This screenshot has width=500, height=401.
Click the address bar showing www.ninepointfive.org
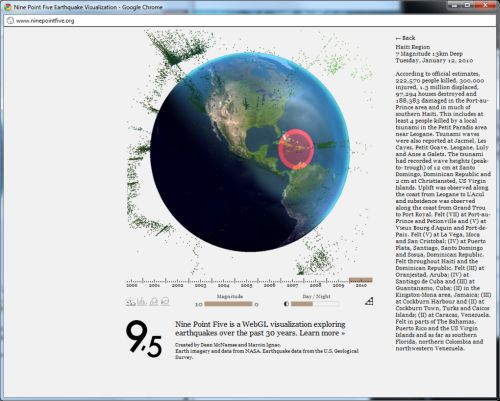(x=250, y=21)
